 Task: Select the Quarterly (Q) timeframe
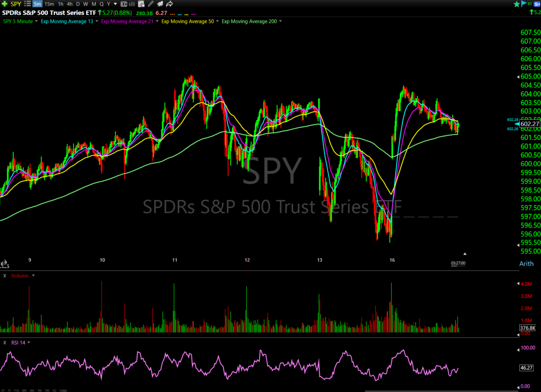101,4
